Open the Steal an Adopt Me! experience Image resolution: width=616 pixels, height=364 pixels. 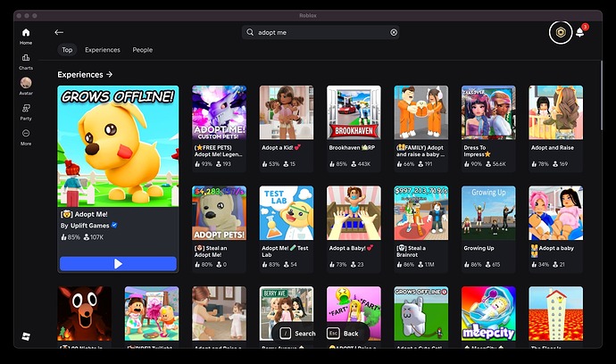(220, 229)
